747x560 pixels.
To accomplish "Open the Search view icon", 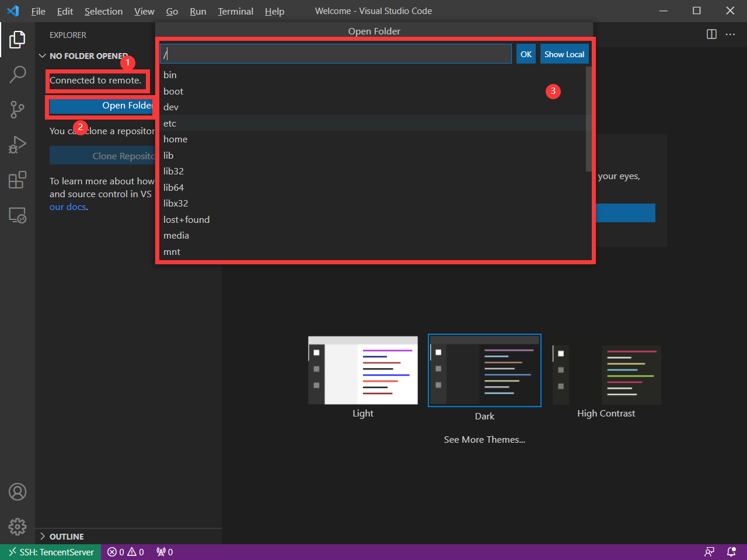I will [x=18, y=75].
